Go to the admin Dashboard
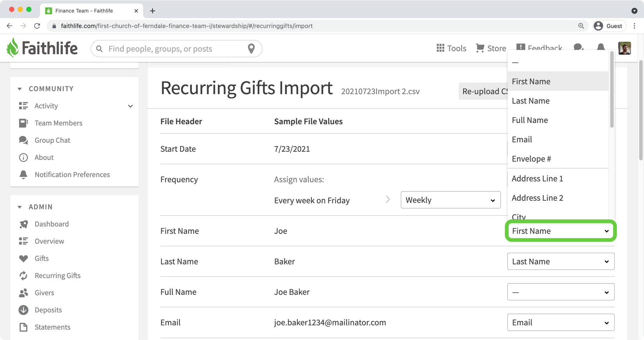The height and width of the screenshot is (340, 644). pos(52,224)
